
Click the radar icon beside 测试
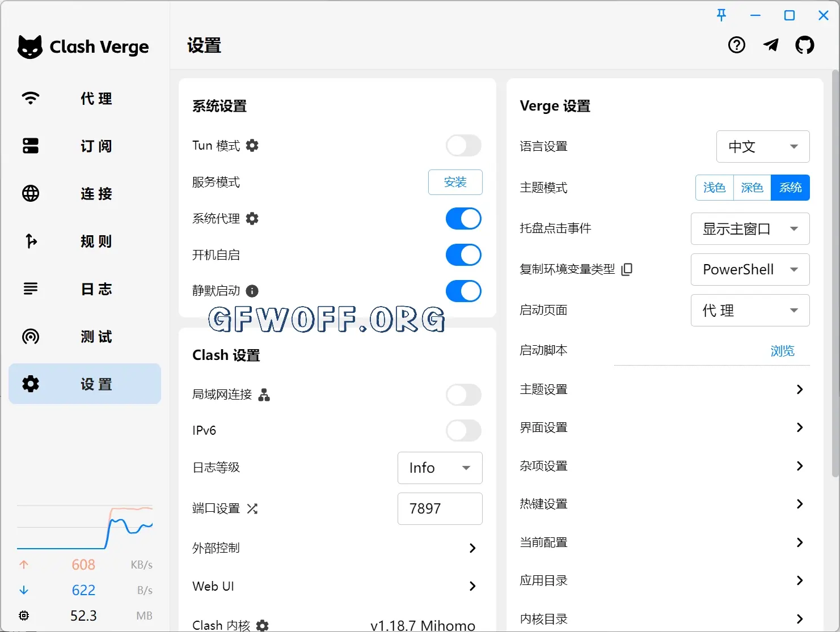click(31, 336)
